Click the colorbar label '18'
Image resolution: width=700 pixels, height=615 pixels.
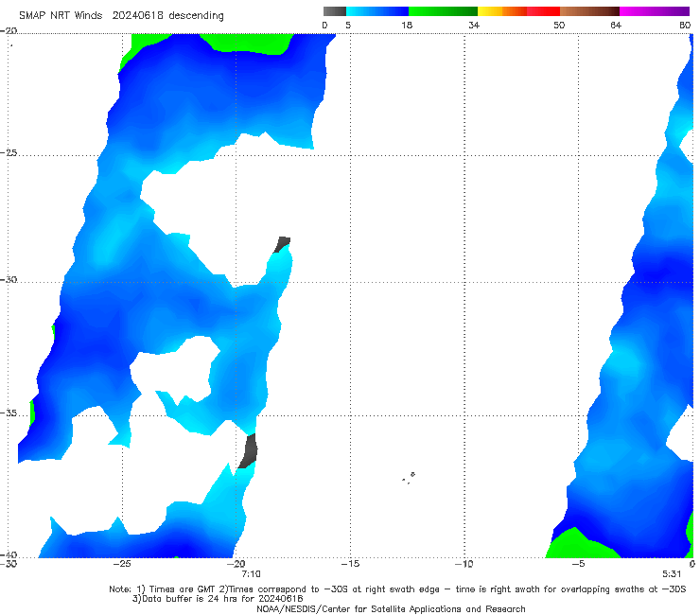pos(407,25)
